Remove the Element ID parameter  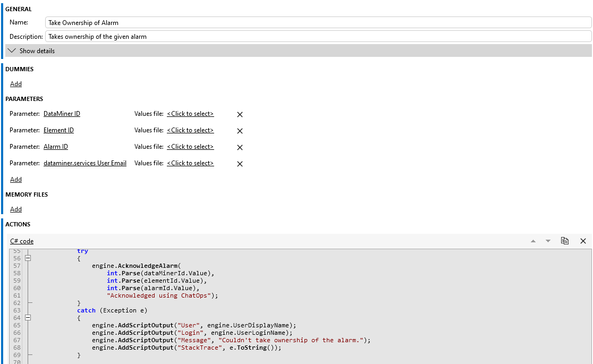pos(240,131)
